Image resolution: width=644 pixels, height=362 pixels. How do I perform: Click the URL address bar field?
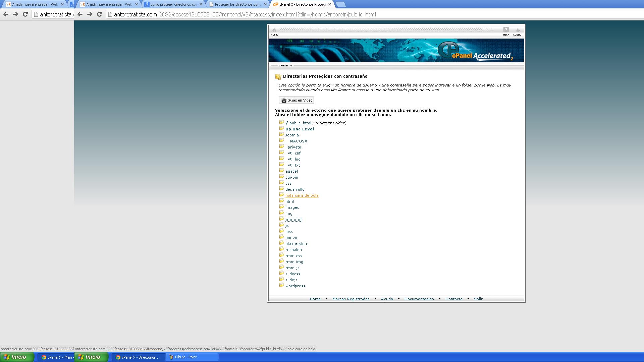point(335,14)
